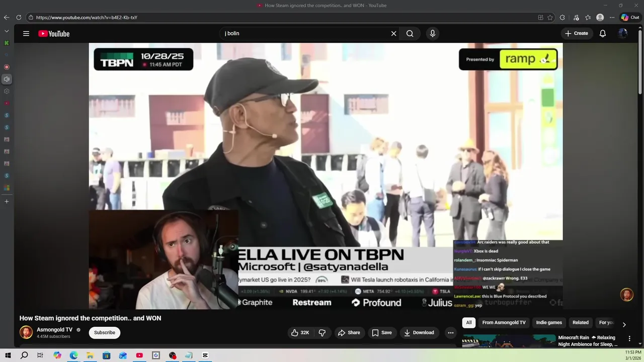The width and height of the screenshot is (644, 362).
Task: Open the browser profile icon
Action: tap(600, 18)
